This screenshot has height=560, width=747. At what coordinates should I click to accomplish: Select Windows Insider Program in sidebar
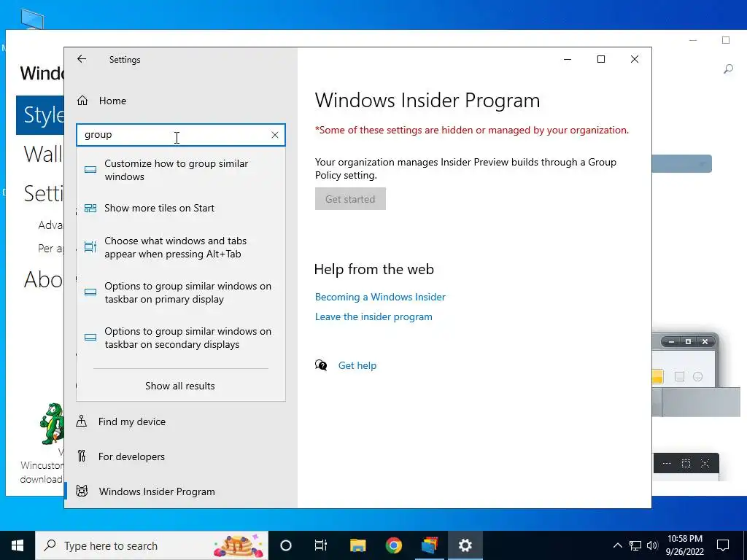coord(157,491)
